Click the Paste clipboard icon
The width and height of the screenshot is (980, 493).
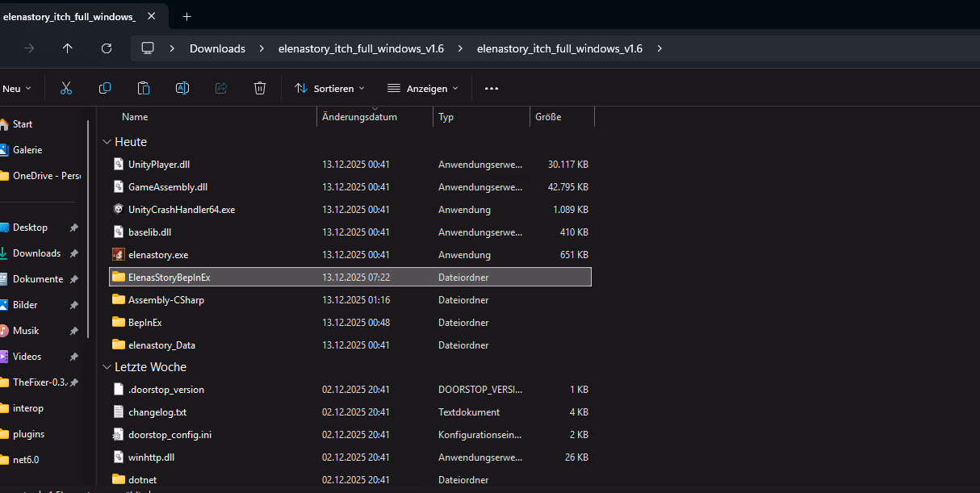tap(144, 88)
